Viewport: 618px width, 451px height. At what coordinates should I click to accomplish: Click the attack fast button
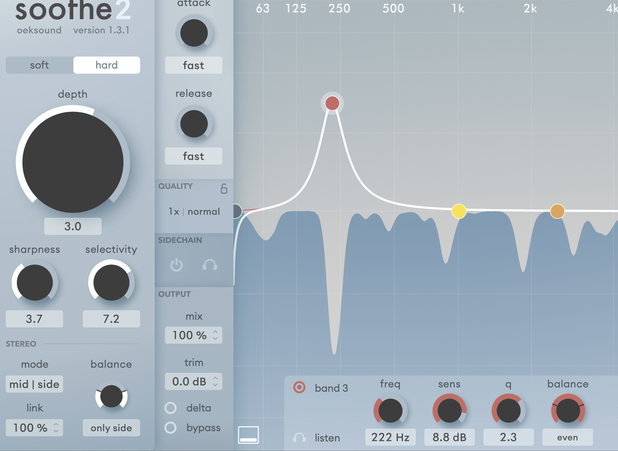[193, 65]
